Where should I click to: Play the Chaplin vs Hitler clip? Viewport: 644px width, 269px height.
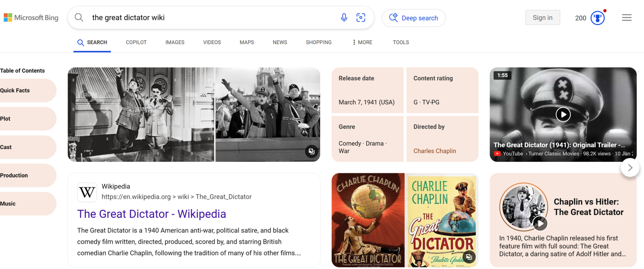pos(540,223)
